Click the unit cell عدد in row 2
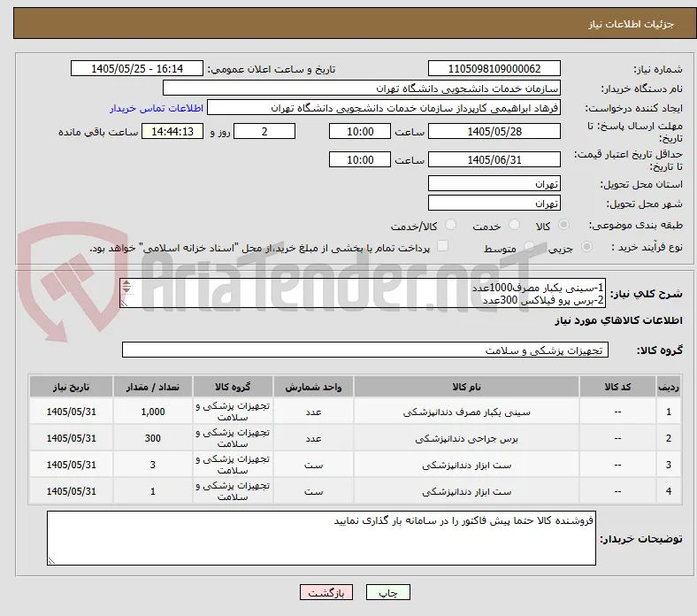Image resolution: width=697 pixels, height=616 pixels. [x=313, y=438]
